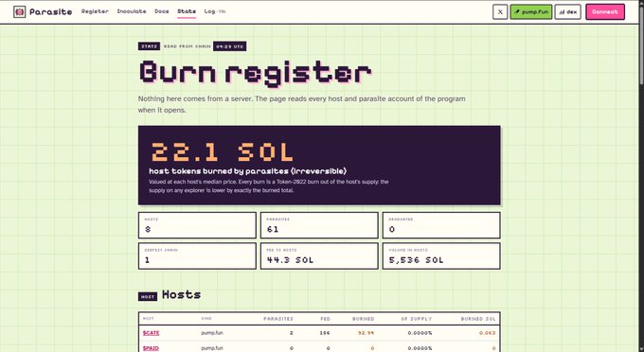Click the KIND column header
Screen dimensions: 644x352
click(x=206, y=319)
